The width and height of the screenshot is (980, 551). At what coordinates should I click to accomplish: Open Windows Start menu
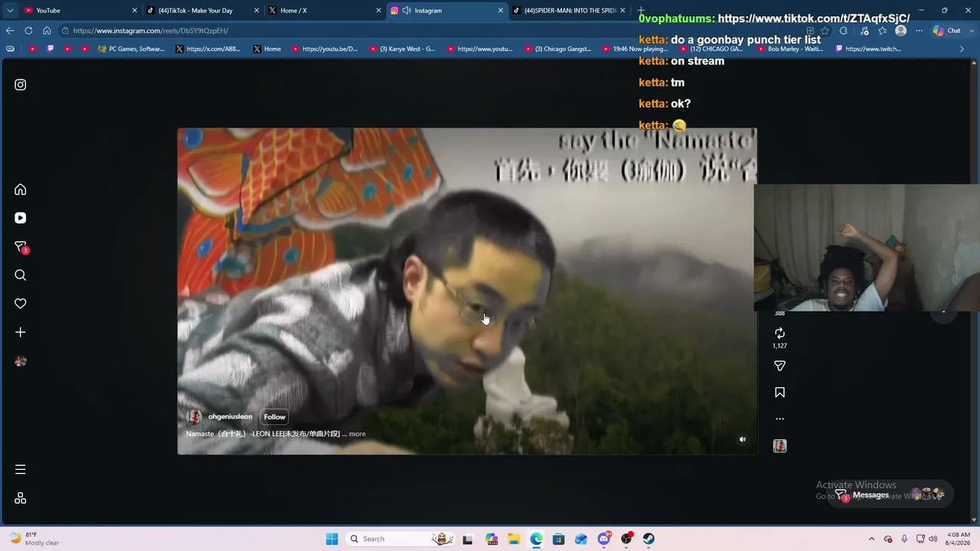pyautogui.click(x=332, y=539)
